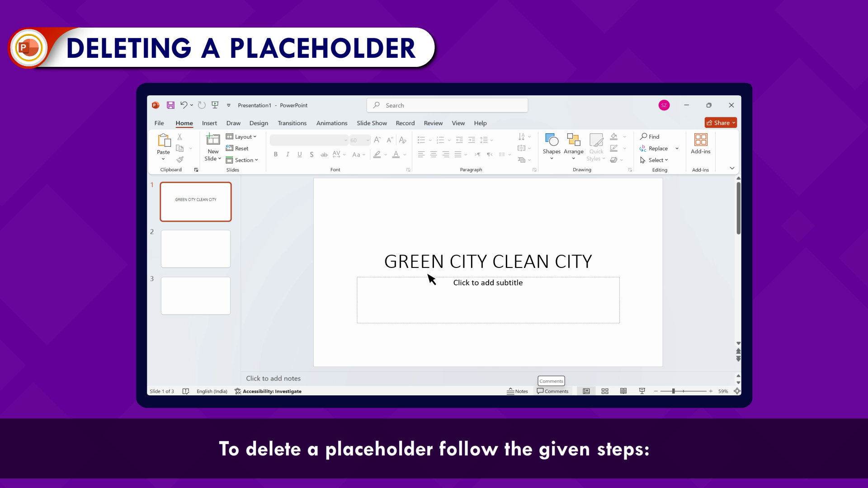Open the Insert tab
Viewport: 868px width, 488px height.
209,123
